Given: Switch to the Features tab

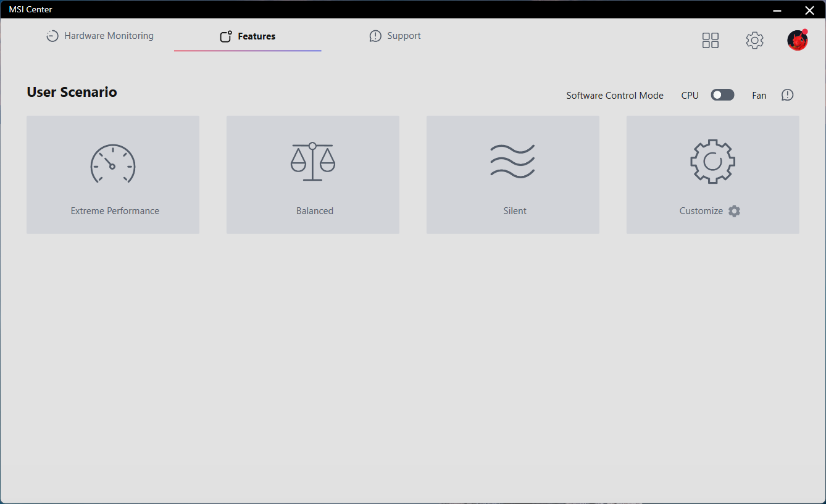Looking at the screenshot, I should click(x=248, y=36).
